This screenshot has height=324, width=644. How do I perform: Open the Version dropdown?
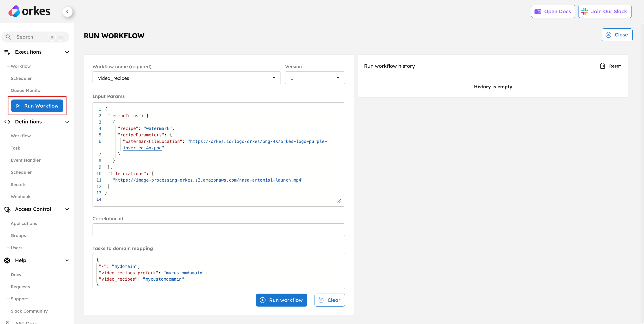point(315,78)
